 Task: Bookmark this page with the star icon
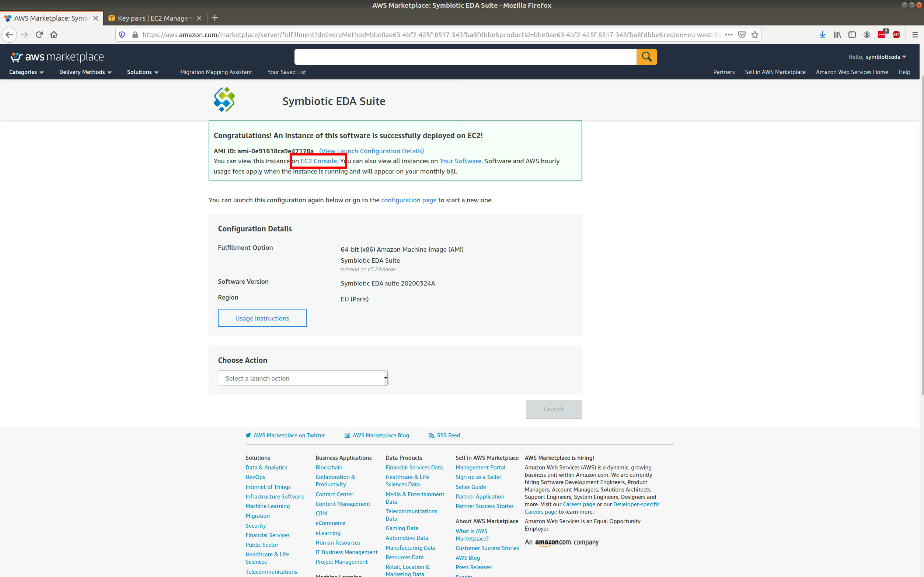[x=754, y=35]
